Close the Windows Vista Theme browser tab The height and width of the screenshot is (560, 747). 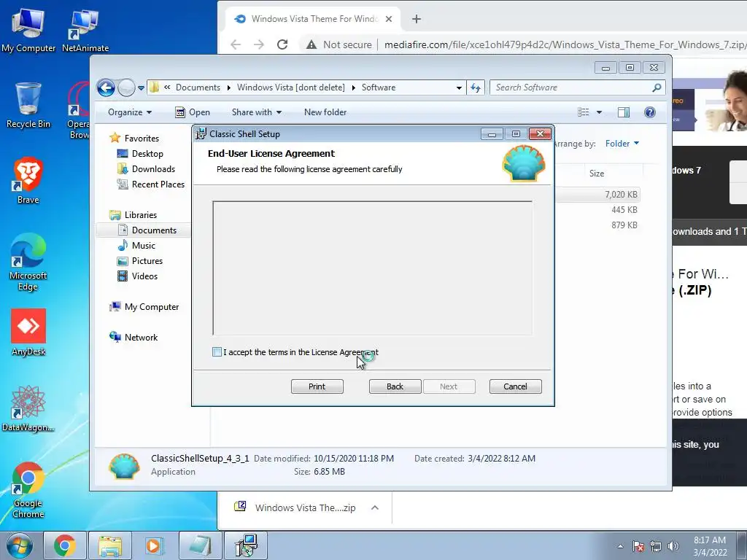click(x=389, y=19)
